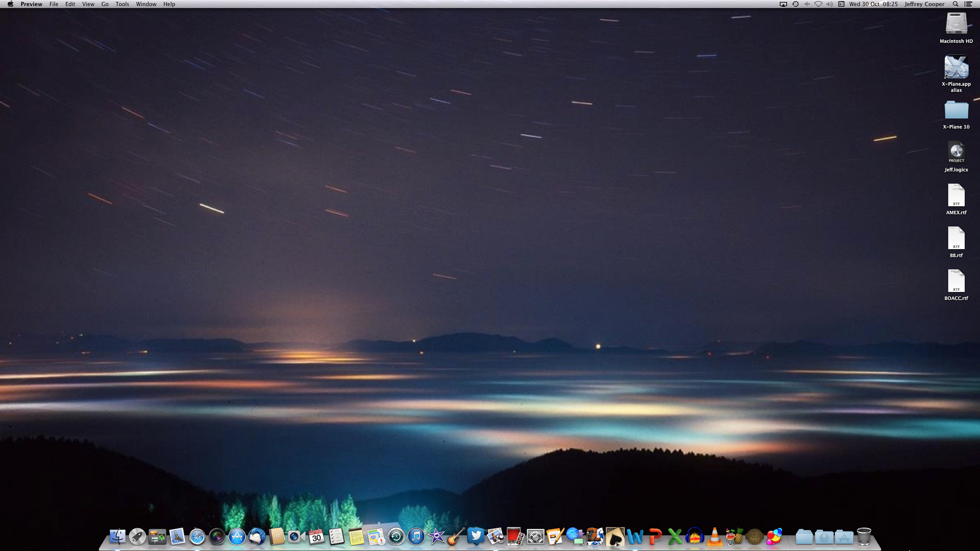Open the plain folder stack in Dock
Image resolution: width=980 pixels, height=551 pixels.
804,536
